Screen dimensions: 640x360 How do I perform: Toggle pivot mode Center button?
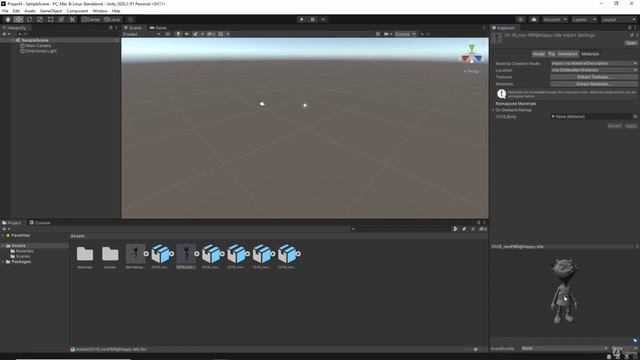pos(91,20)
